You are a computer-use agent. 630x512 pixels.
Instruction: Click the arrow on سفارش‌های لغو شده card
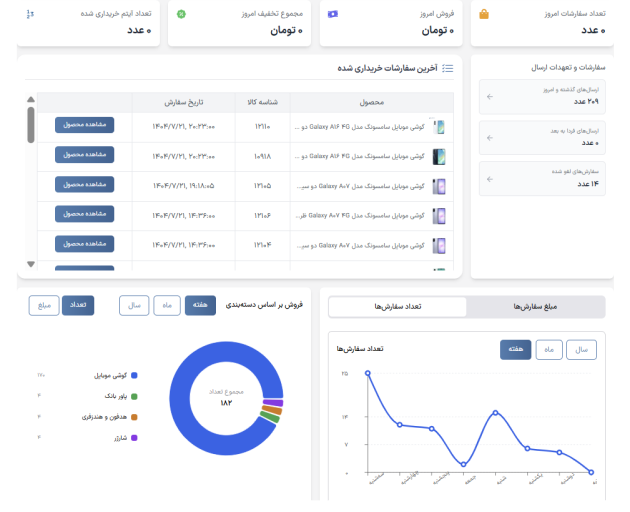(x=489, y=179)
